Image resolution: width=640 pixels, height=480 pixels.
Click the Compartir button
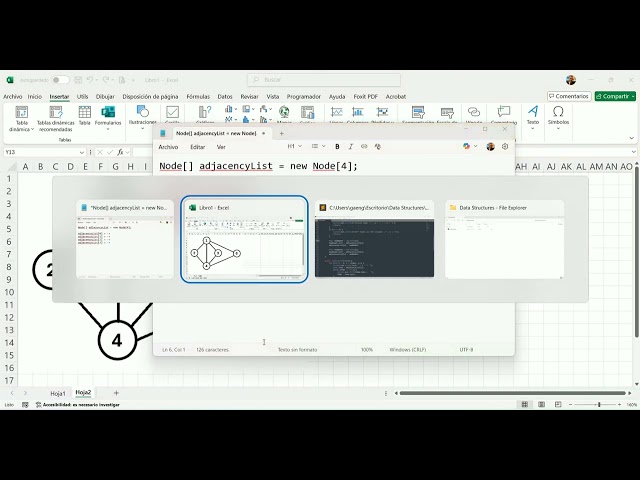coord(615,96)
